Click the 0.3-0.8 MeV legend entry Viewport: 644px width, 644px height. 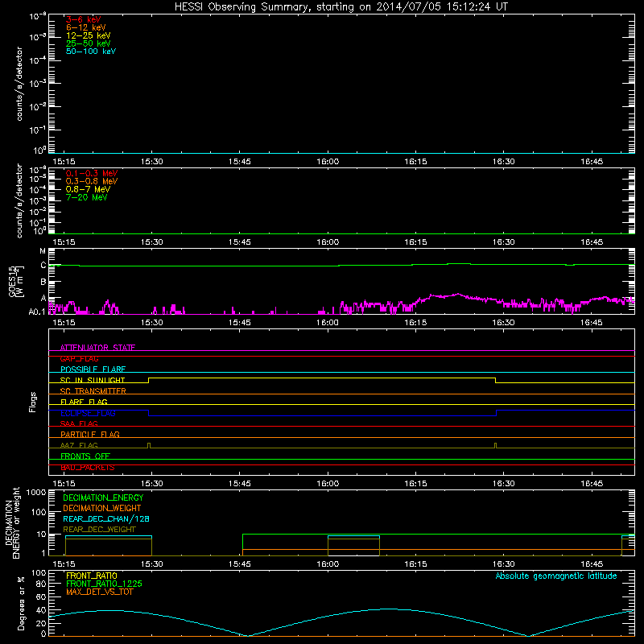click(92, 181)
